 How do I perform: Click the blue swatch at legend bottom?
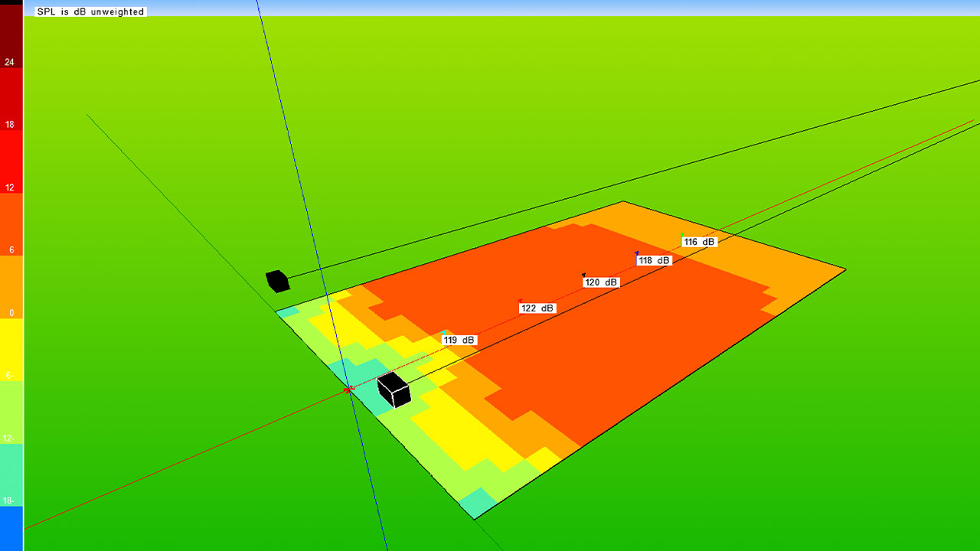(x=11, y=528)
